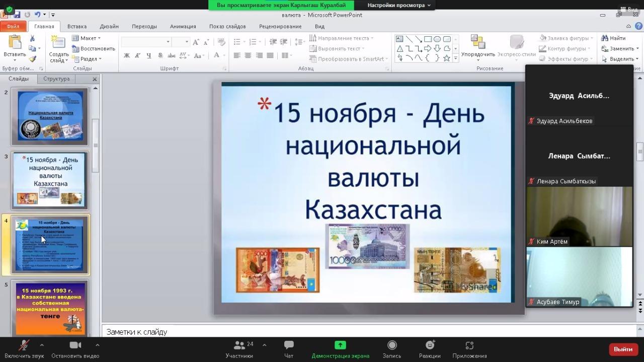Click the Paste (Вставить) clipboard icon

point(15,43)
